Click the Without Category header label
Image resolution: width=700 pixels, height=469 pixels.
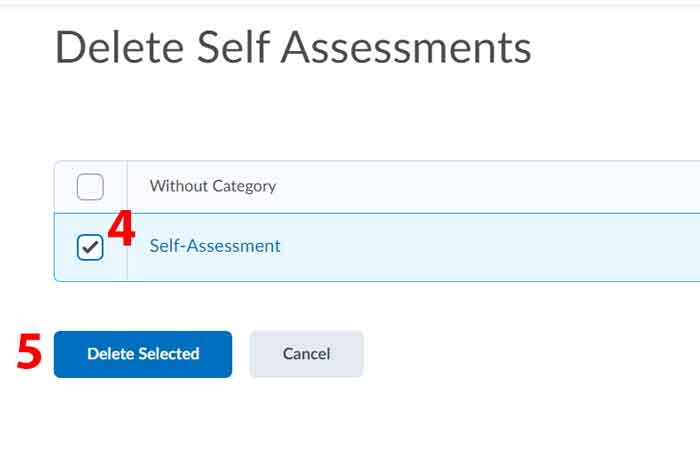pyautogui.click(x=212, y=186)
